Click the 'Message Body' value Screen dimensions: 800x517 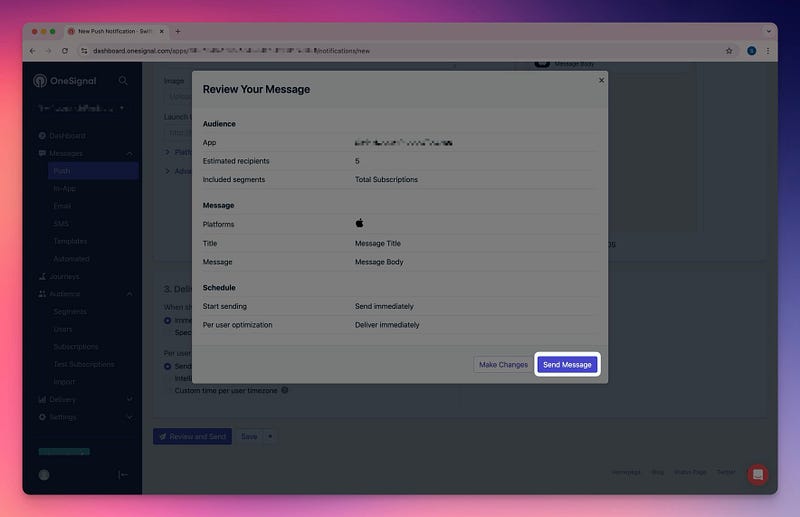pyautogui.click(x=379, y=262)
